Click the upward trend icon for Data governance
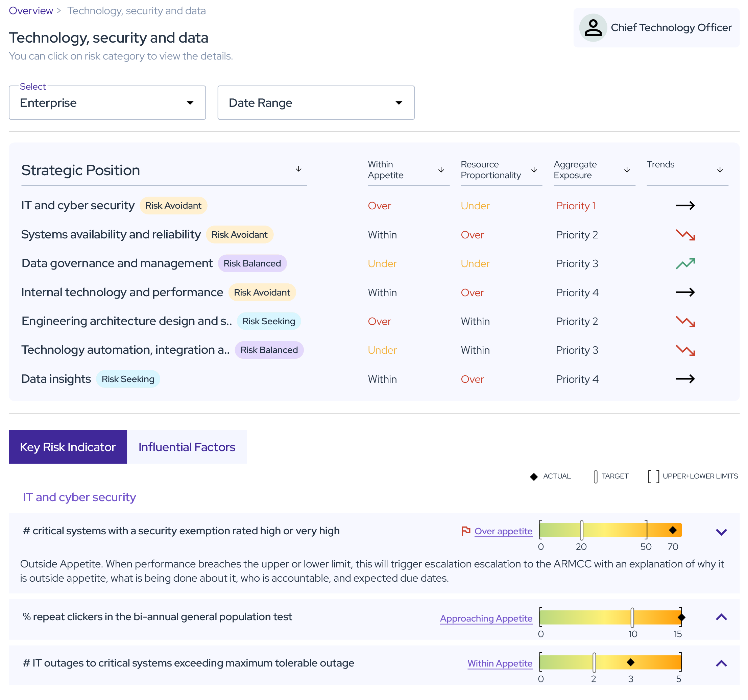 (685, 263)
